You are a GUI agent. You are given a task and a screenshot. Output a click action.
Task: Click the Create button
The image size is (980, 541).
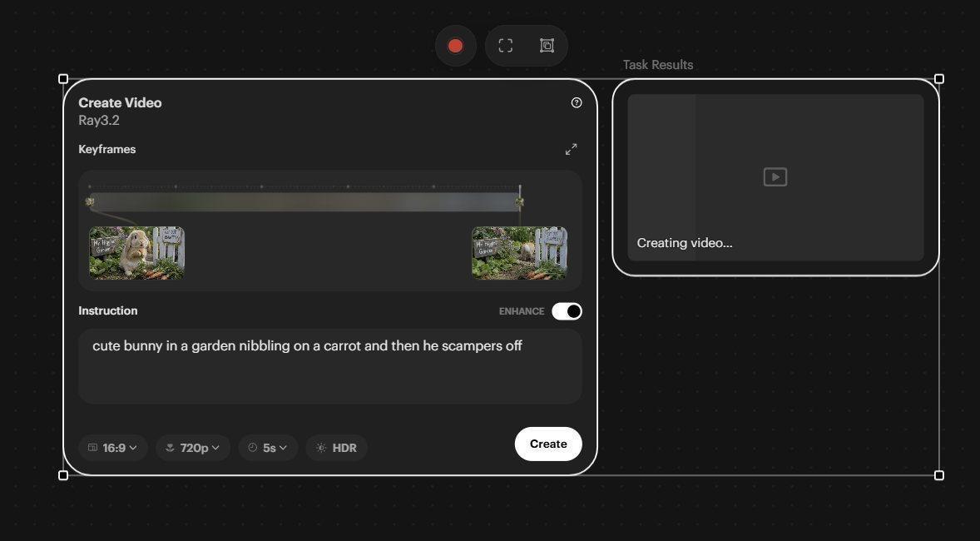point(548,444)
